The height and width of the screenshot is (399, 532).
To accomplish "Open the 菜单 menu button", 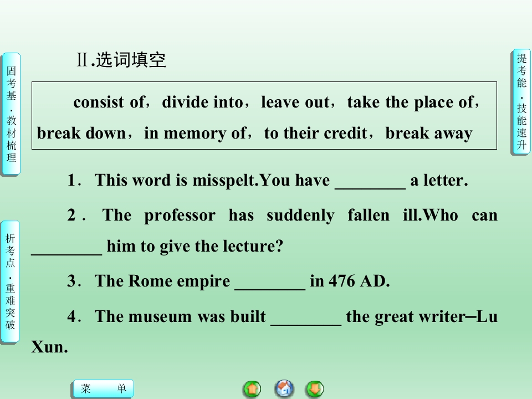I will 104,388.
